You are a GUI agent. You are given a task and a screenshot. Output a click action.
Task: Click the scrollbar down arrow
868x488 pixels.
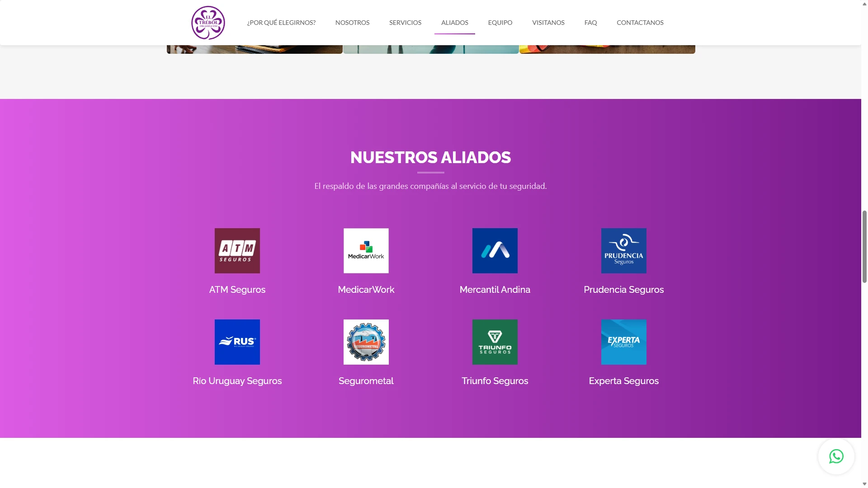(864, 485)
